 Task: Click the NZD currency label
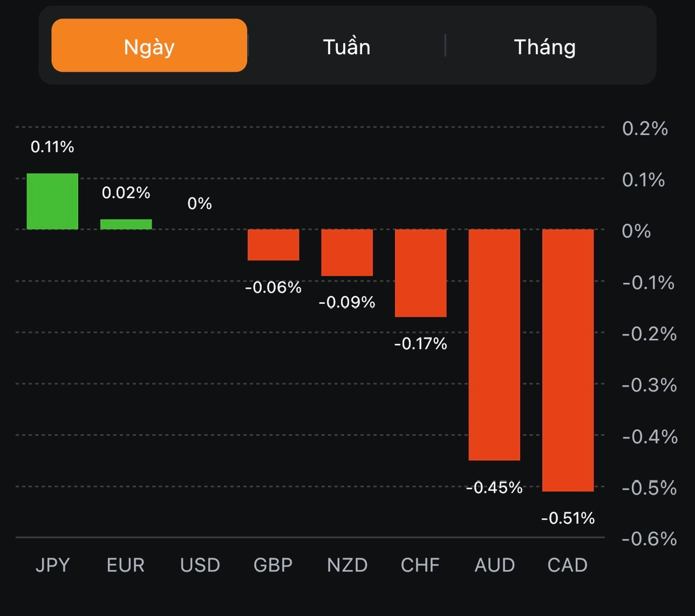347,565
